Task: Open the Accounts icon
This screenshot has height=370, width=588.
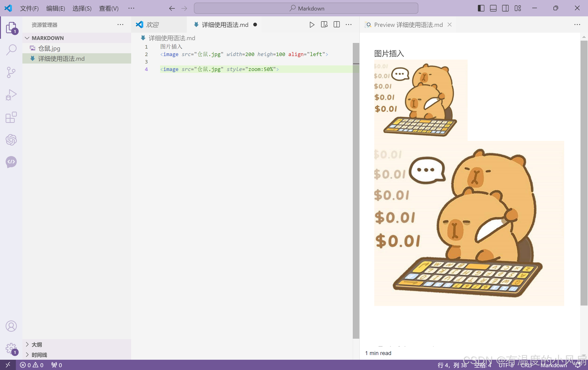Action: coord(11,326)
